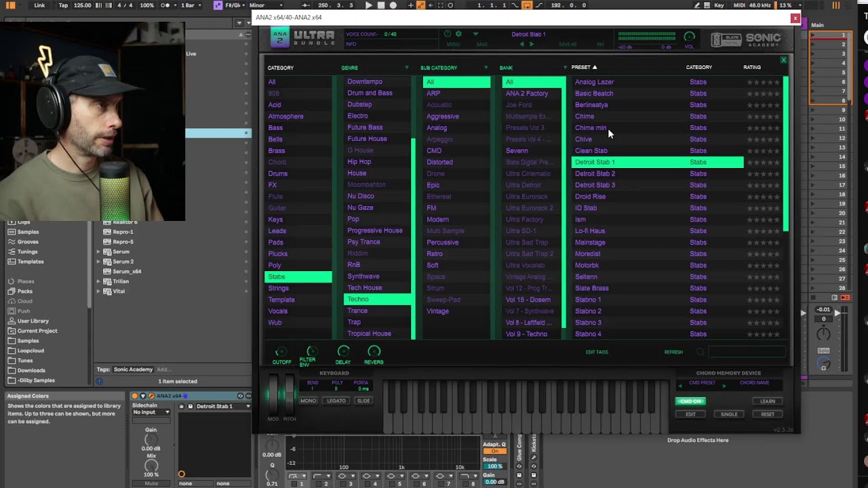Viewport: 868px width, 488px height.
Task: Expand the Vital plugin entry
Action: pos(98,291)
